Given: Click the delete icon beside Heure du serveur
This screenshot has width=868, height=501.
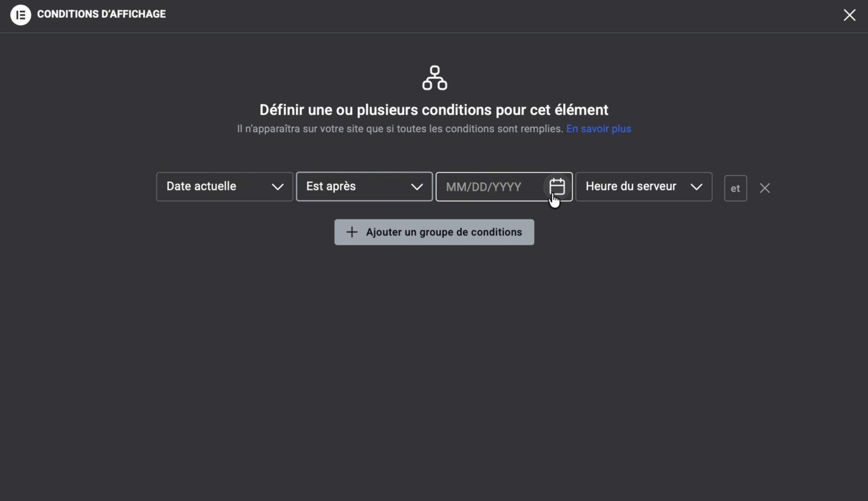Looking at the screenshot, I should point(764,188).
